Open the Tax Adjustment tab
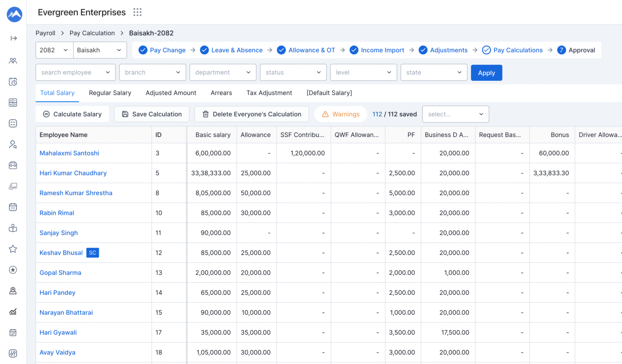 coord(269,93)
